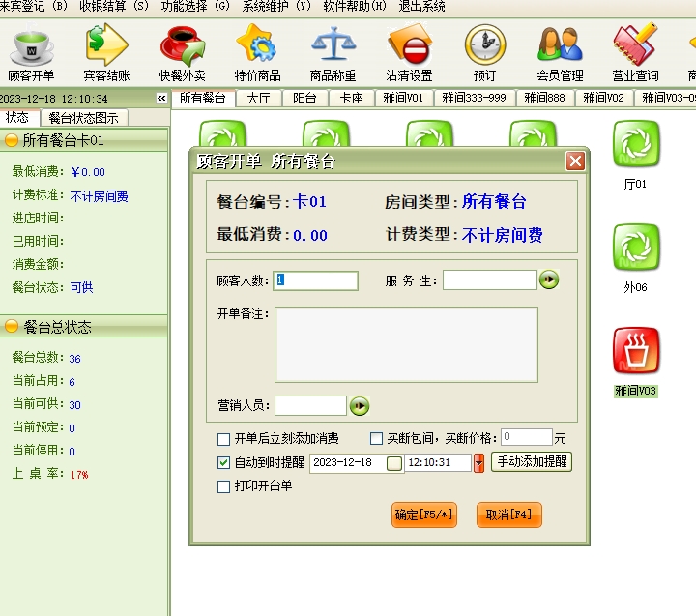This screenshot has width=696, height=616.
Task: Click the 手动添加提醒 button
Action: [532, 462]
